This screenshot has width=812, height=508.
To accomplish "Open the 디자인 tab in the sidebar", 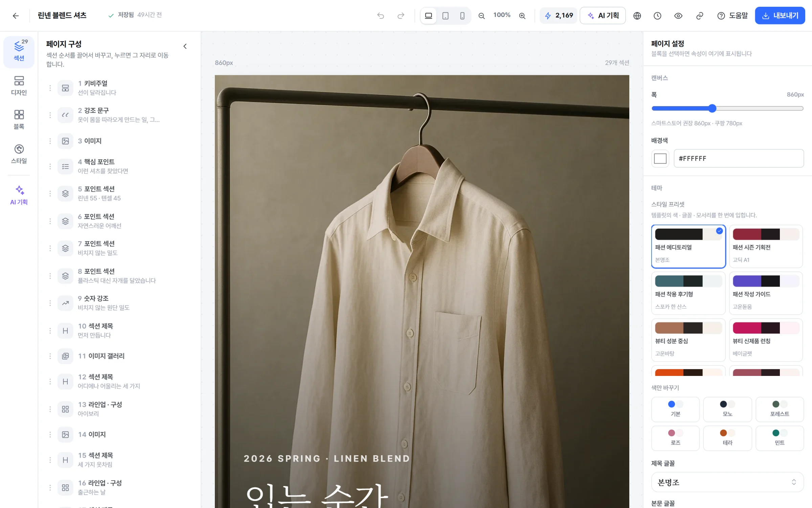I will coord(19,86).
